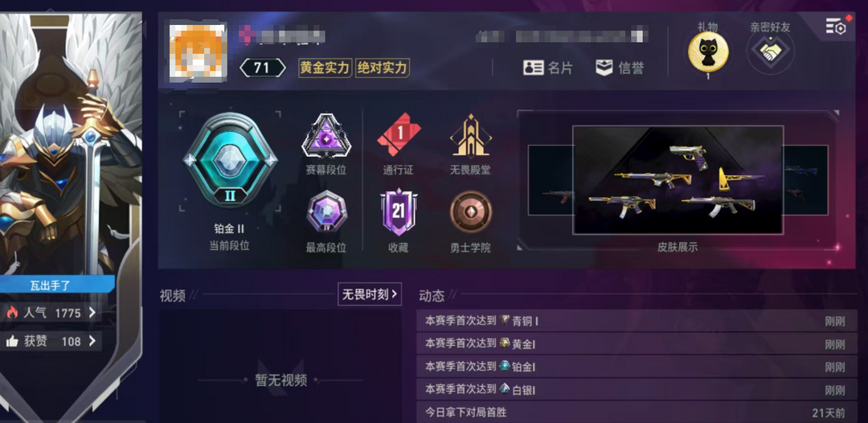Open the 无畏殿堂 golden tower icon
Viewport: 868px width, 423px height.
[x=470, y=135]
